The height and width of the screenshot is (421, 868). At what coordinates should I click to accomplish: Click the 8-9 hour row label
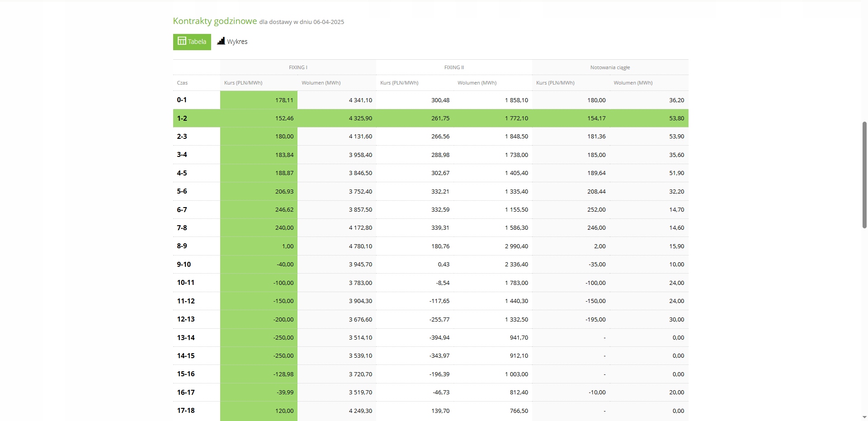point(182,246)
